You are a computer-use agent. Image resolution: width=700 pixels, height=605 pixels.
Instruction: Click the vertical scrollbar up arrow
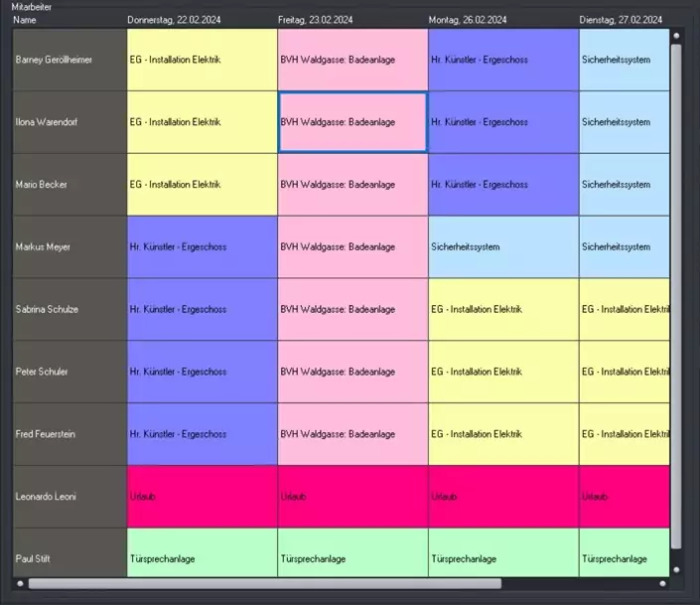[x=676, y=36]
